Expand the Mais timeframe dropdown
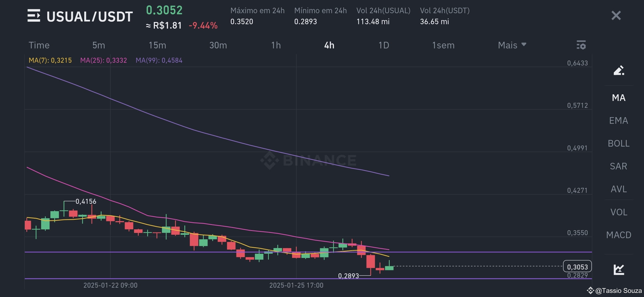This screenshot has height=297, width=644. pyautogui.click(x=512, y=45)
